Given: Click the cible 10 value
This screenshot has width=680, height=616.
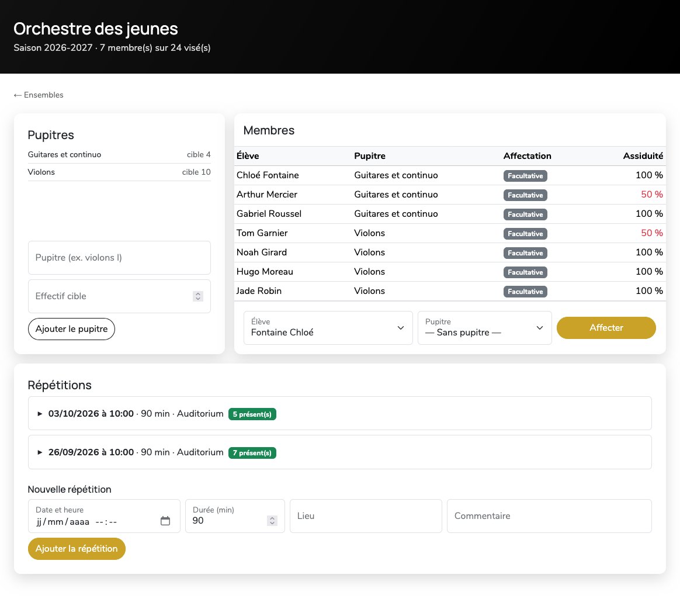Looking at the screenshot, I should [196, 172].
